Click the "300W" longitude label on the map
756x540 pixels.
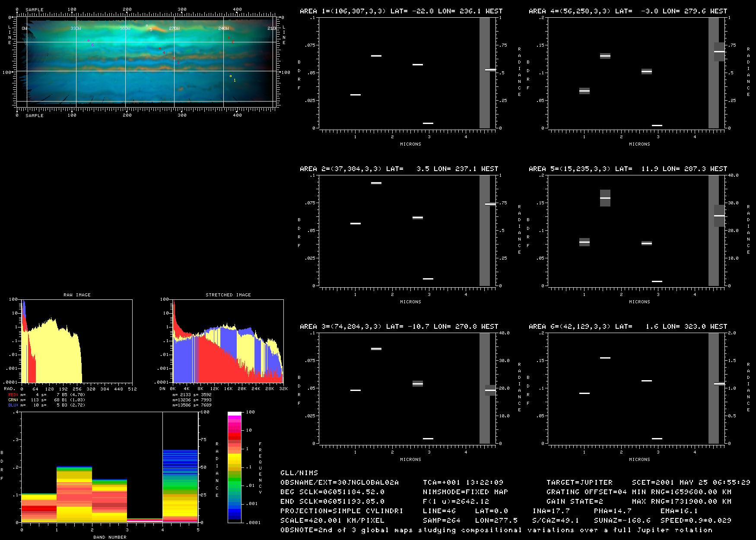click(125, 29)
